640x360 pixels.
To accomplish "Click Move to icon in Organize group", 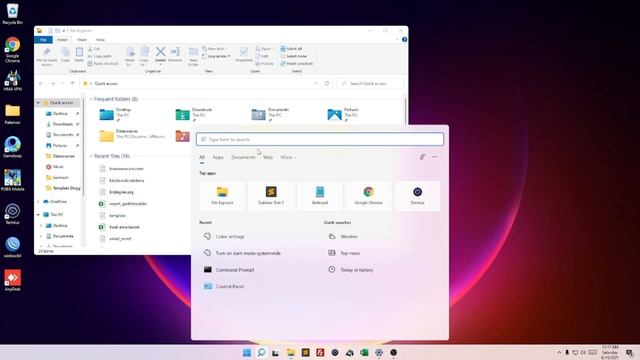I will pos(130,56).
